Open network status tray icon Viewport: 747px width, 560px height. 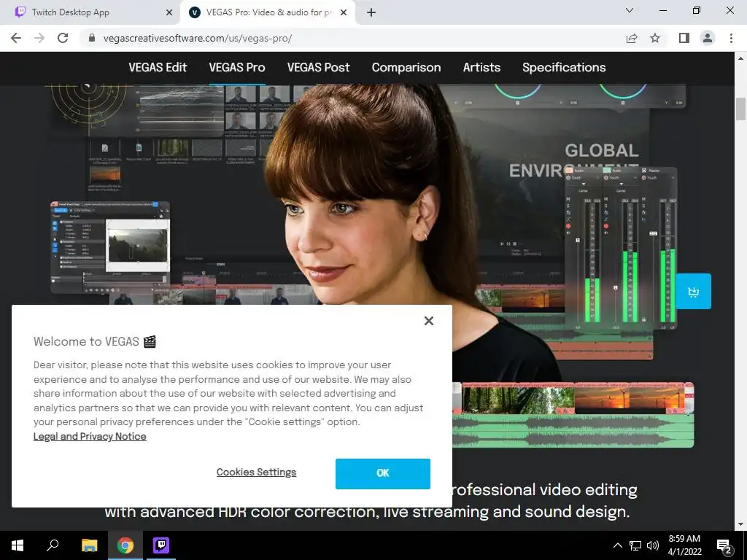[635, 545]
